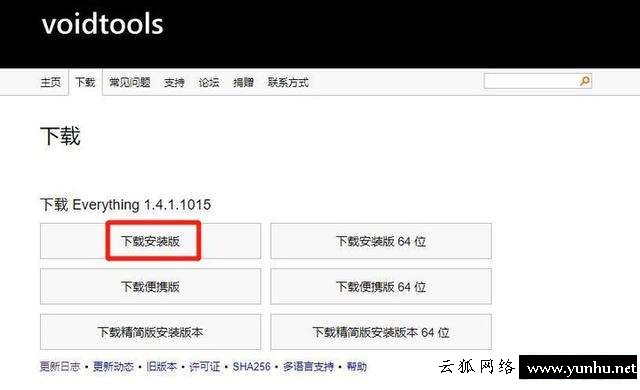The image size is (640, 390).
Task: Open the 旧版本 link
Action: (x=162, y=366)
